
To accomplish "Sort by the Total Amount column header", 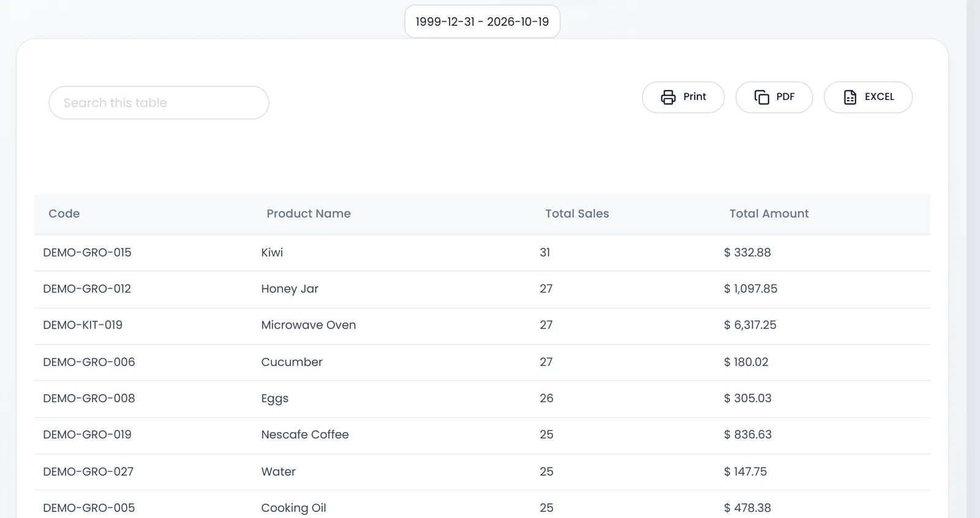I will pyautogui.click(x=769, y=213).
